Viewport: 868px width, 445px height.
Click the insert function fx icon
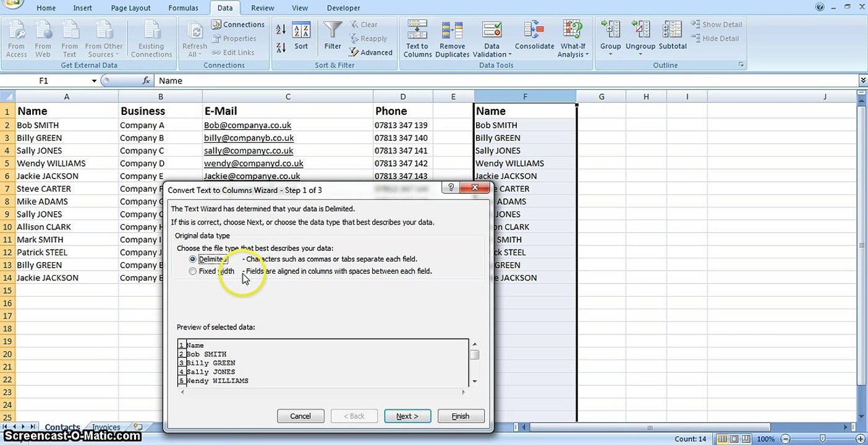pos(146,80)
